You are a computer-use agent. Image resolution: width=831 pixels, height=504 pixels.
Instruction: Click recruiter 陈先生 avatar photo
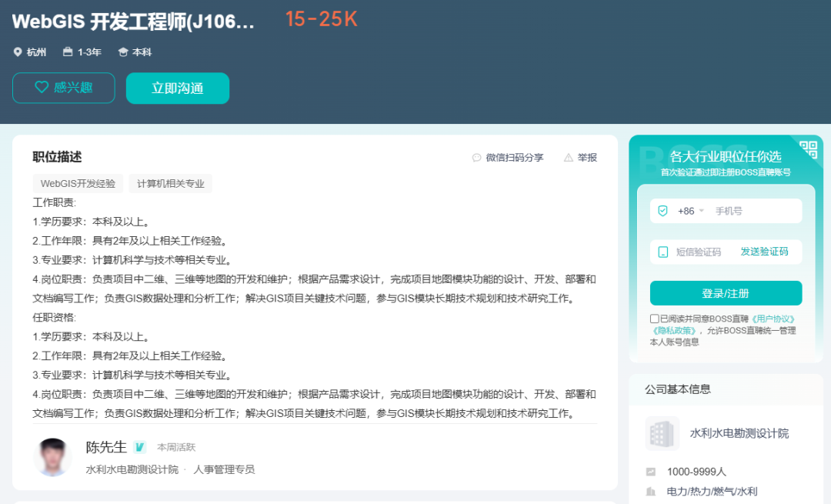(52, 457)
